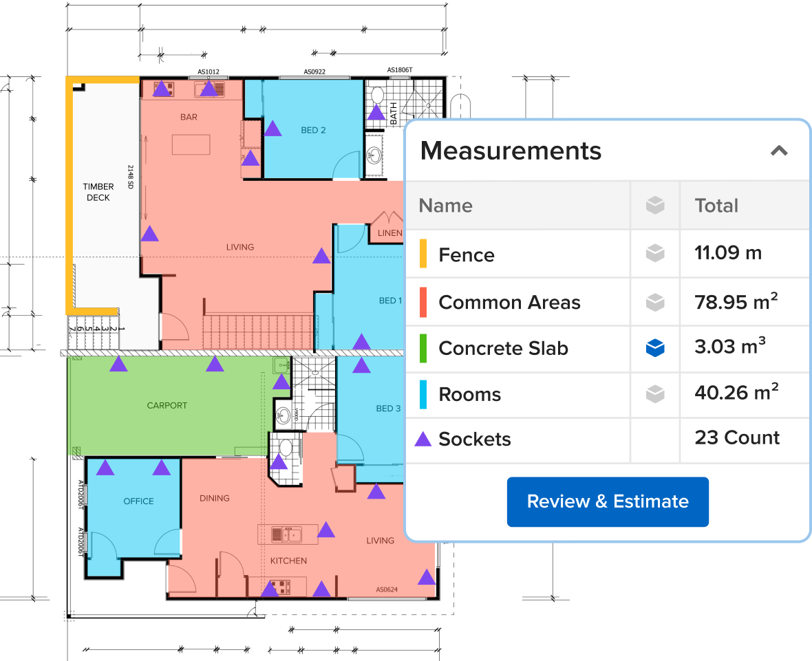Click the AS0922 window label

[x=314, y=72]
